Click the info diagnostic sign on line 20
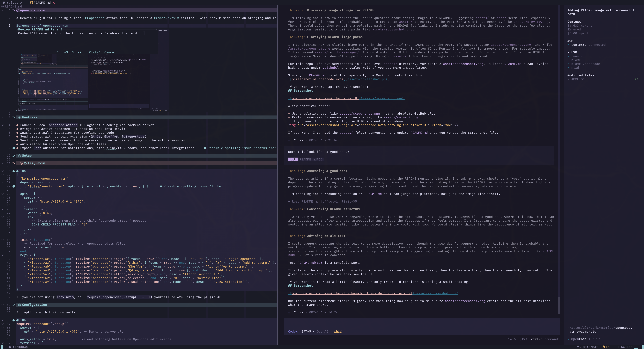Viewport: 644px width, 349px height. pos(14,186)
